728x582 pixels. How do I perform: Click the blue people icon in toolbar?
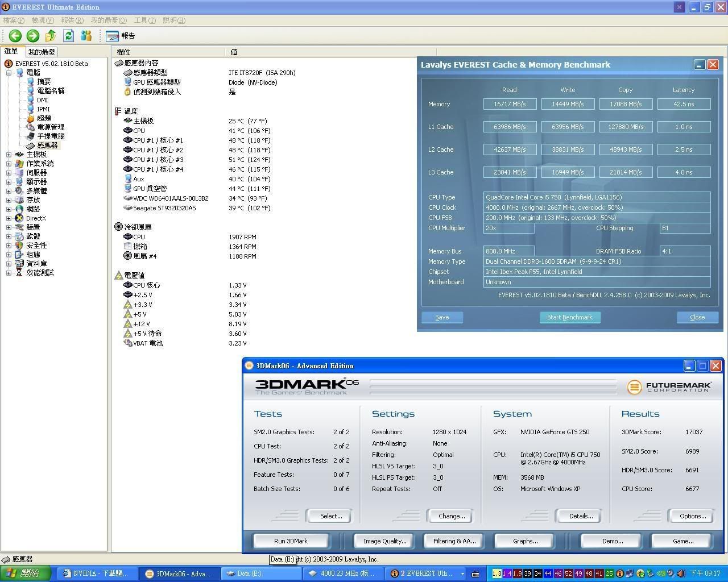click(x=86, y=36)
